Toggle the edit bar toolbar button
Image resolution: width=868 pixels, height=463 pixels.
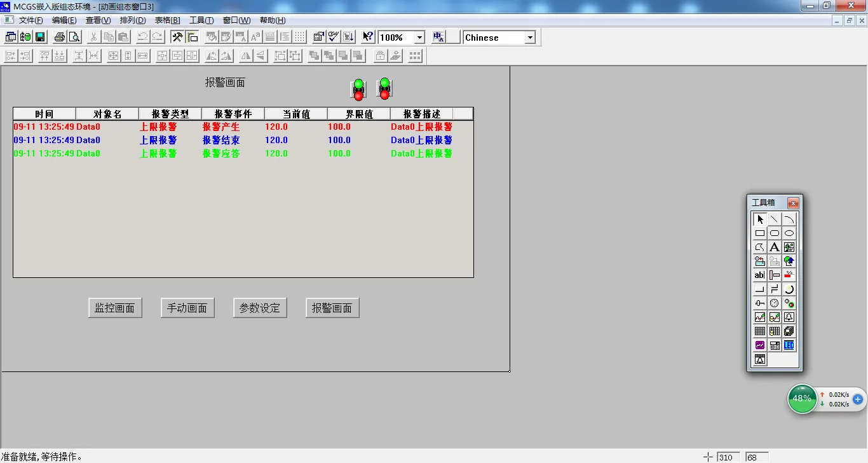pyautogui.click(x=193, y=37)
